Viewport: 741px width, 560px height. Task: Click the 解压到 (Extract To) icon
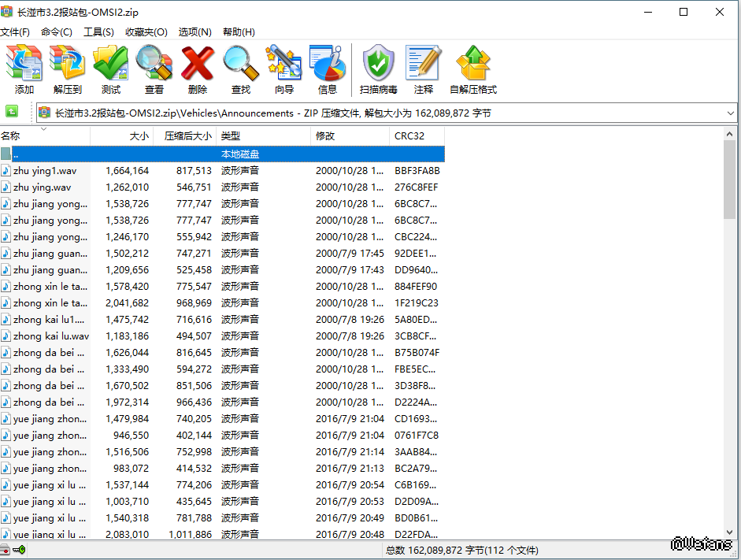point(67,69)
